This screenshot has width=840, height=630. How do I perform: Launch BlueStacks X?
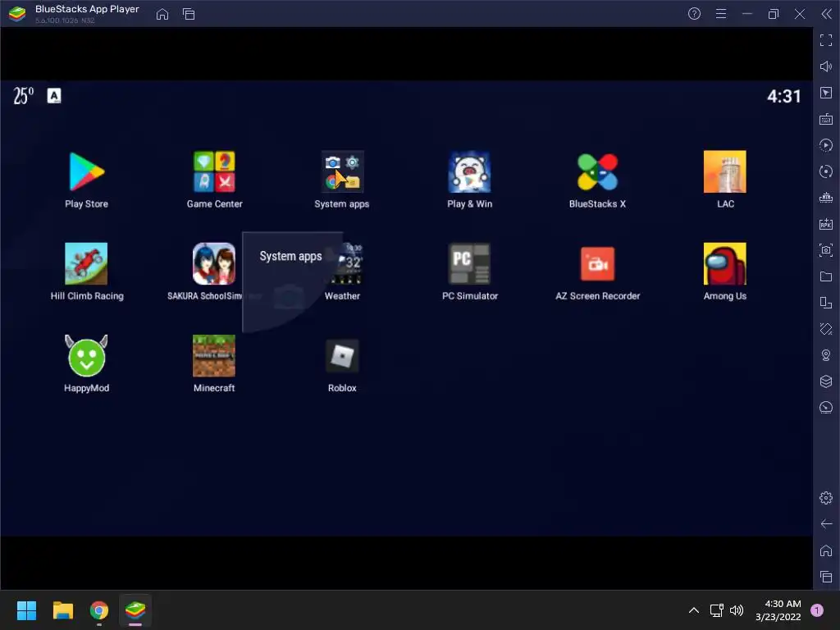597,172
